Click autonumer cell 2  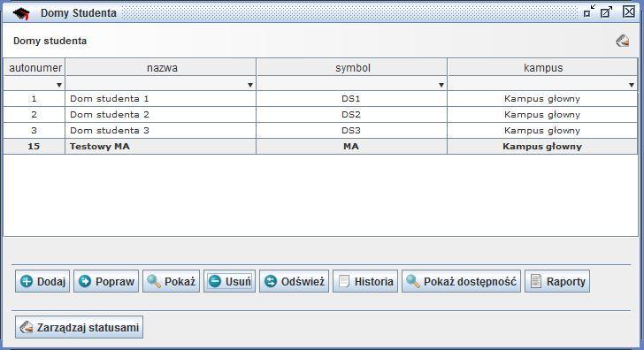point(34,115)
